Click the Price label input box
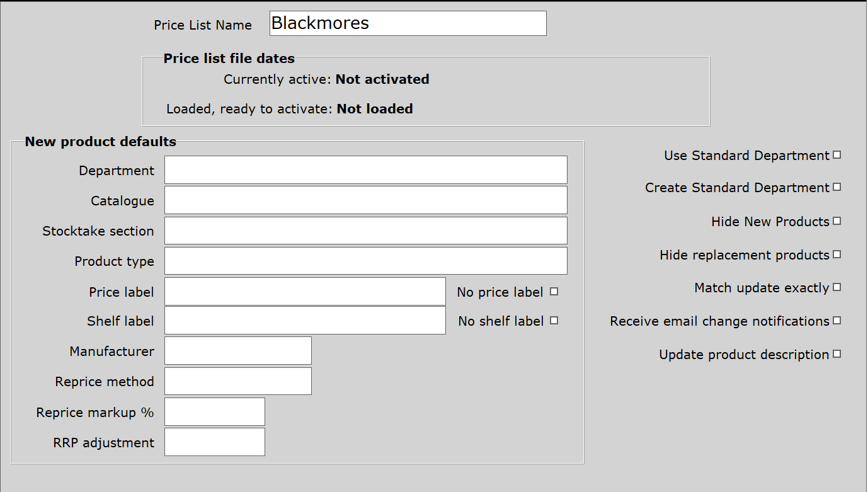 click(305, 292)
